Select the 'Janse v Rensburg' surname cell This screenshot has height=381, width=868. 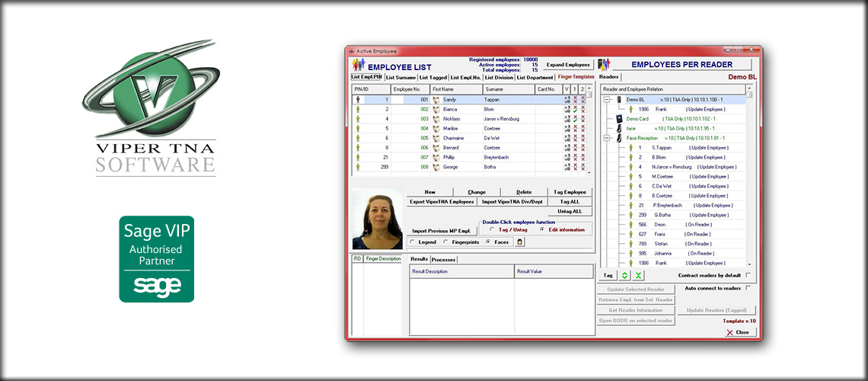[x=508, y=119]
